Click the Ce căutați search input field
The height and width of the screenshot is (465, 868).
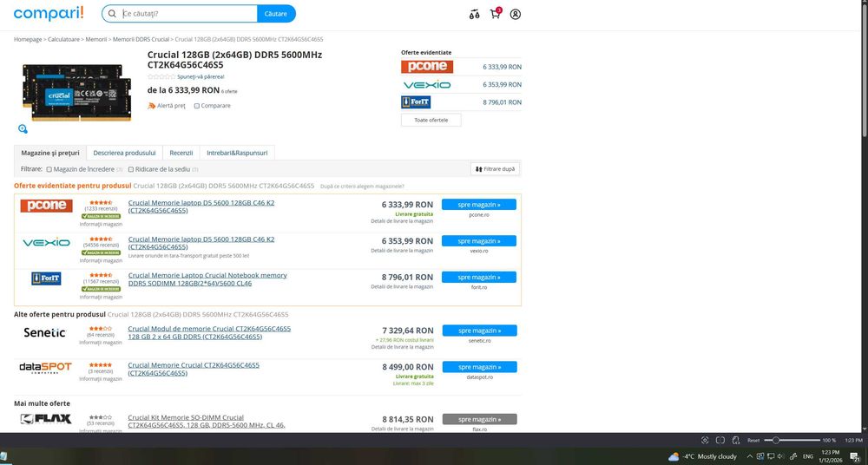click(188, 14)
